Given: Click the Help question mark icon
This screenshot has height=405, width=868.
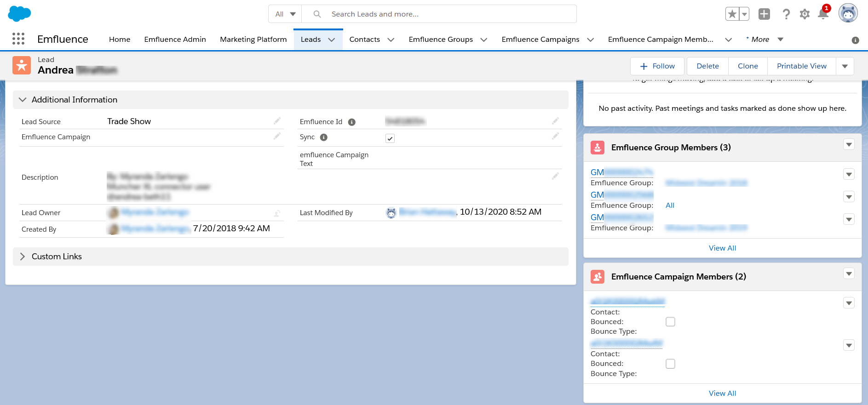Looking at the screenshot, I should pyautogui.click(x=786, y=14).
